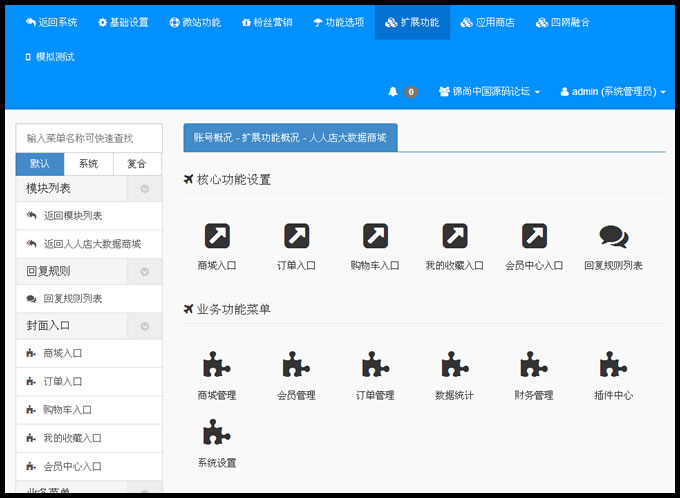Open the admin user dropdown
Screen dimensions: 680x498
(x=612, y=92)
